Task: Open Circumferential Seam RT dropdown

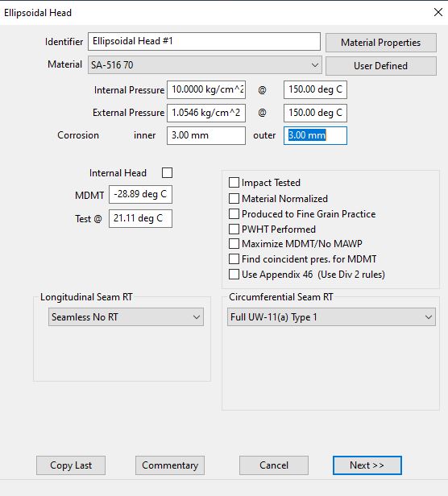Action: point(331,317)
